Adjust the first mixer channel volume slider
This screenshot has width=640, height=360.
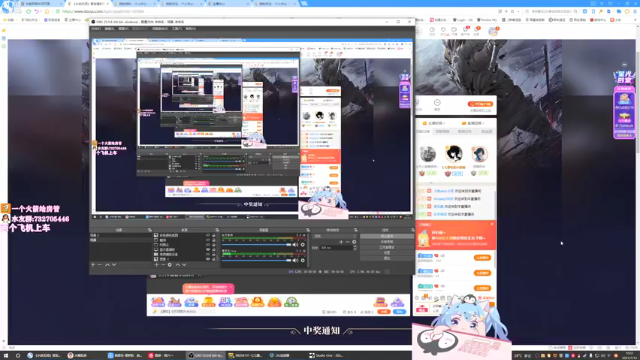257,244
